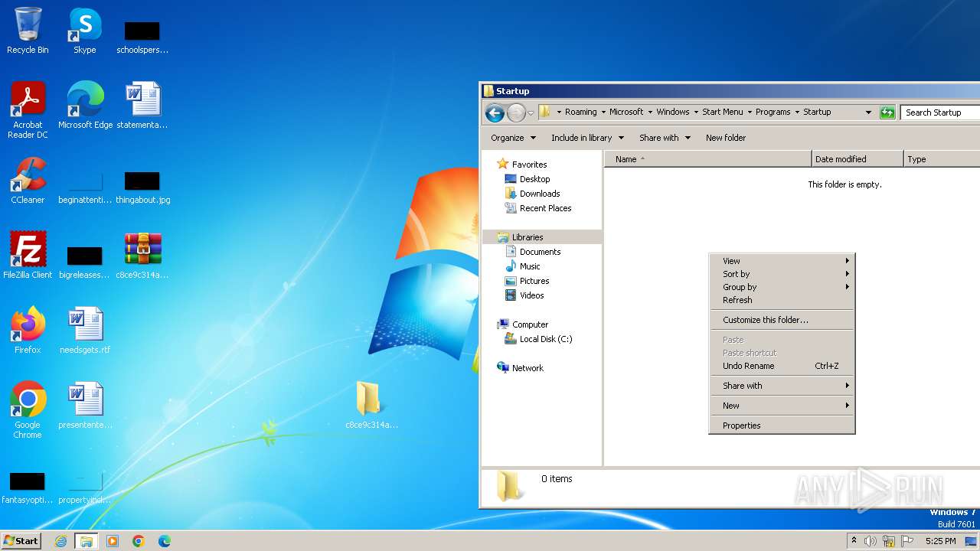Click the network tray icon
The width and height of the screenshot is (980, 551).
tap(889, 541)
